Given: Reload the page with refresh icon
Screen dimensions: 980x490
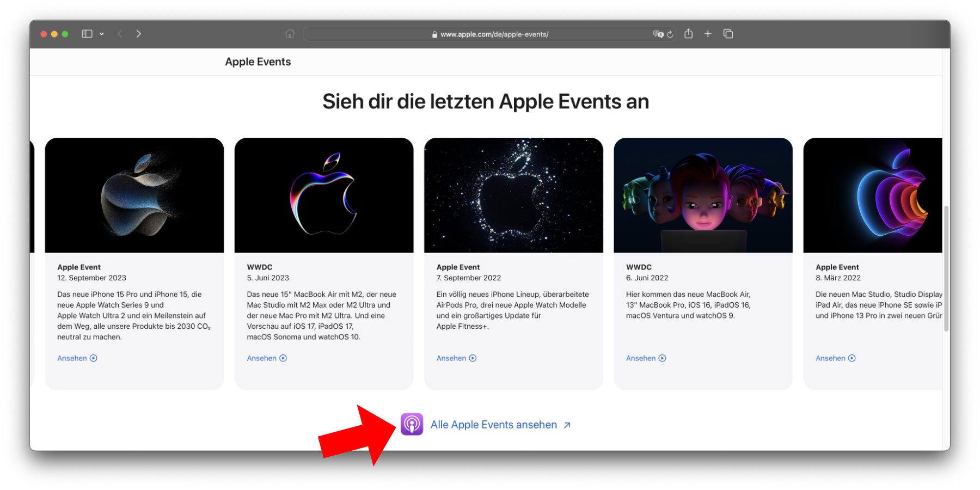Looking at the screenshot, I should point(670,34).
